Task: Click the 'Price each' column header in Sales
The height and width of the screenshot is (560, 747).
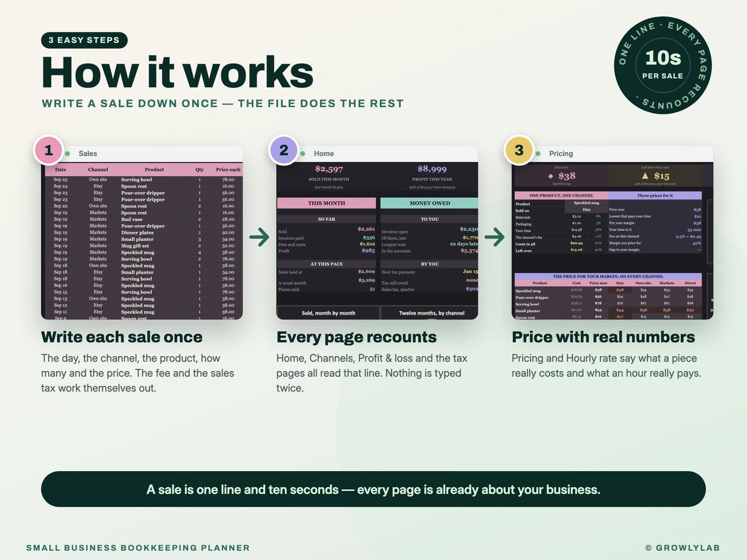Action: [228, 169]
